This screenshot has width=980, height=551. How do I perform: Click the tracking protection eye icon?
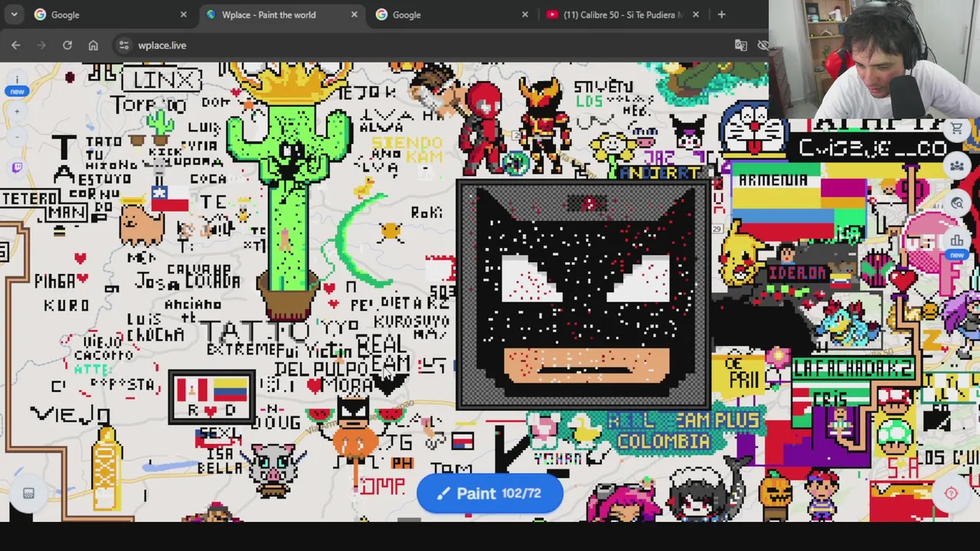[763, 45]
